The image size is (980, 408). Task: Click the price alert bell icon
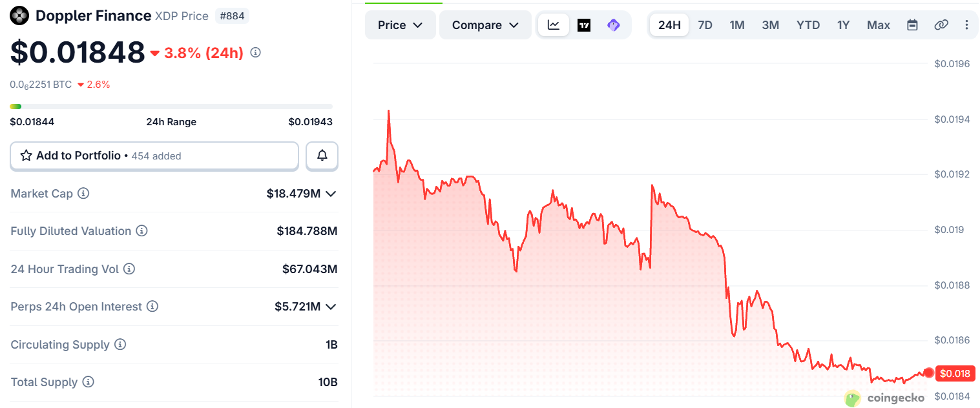coord(322,156)
